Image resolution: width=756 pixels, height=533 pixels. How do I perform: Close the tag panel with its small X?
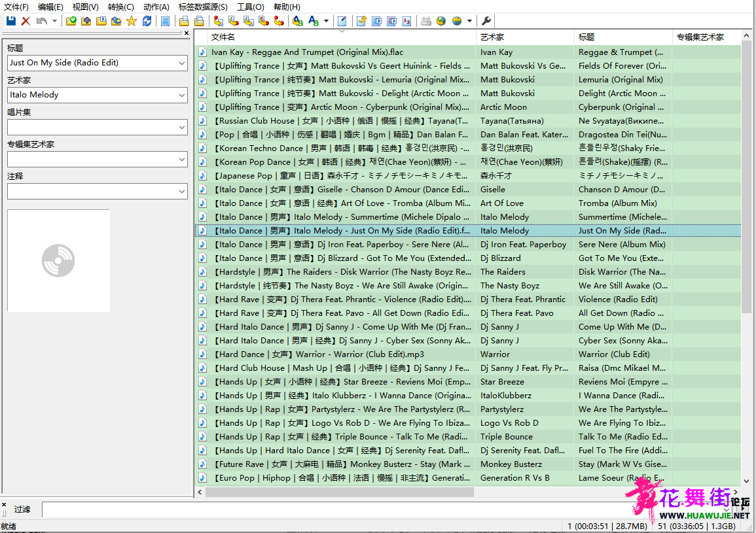coord(187,33)
